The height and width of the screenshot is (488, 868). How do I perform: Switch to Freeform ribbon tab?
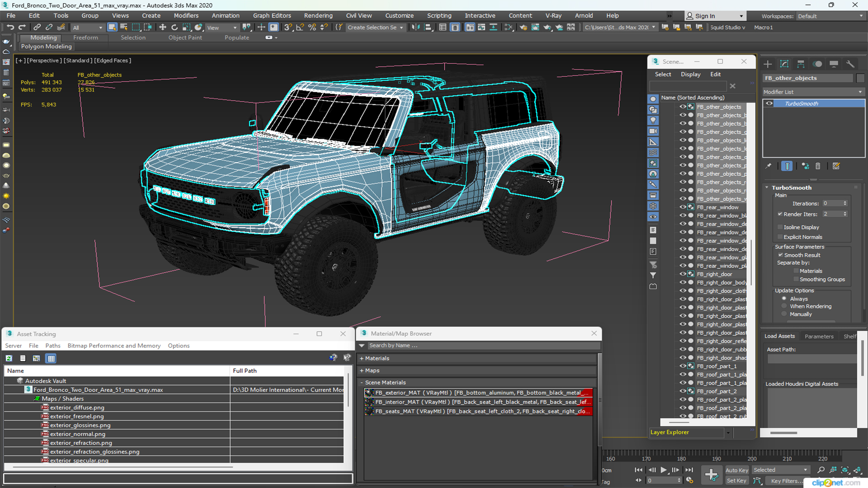click(x=85, y=38)
